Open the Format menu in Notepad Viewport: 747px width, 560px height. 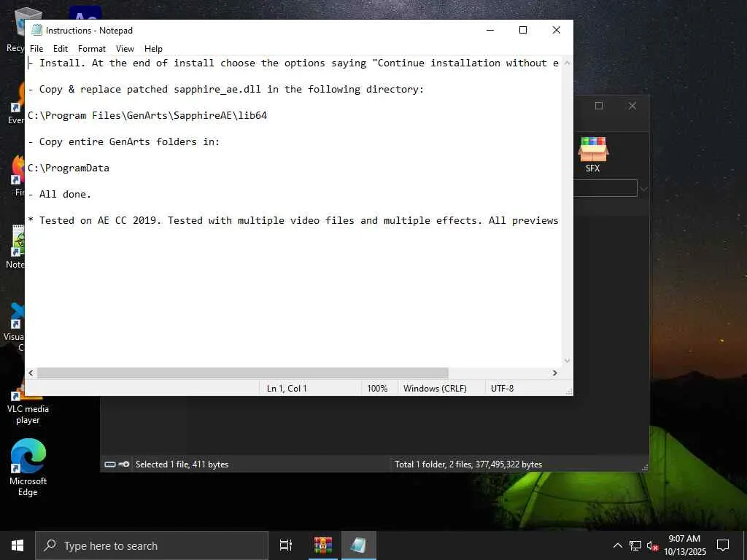[x=91, y=49]
